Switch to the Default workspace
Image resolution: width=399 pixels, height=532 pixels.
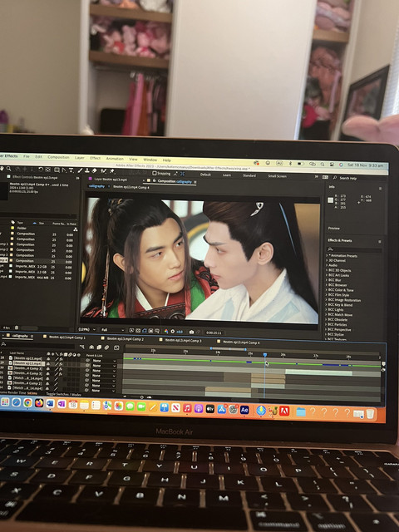click(205, 175)
